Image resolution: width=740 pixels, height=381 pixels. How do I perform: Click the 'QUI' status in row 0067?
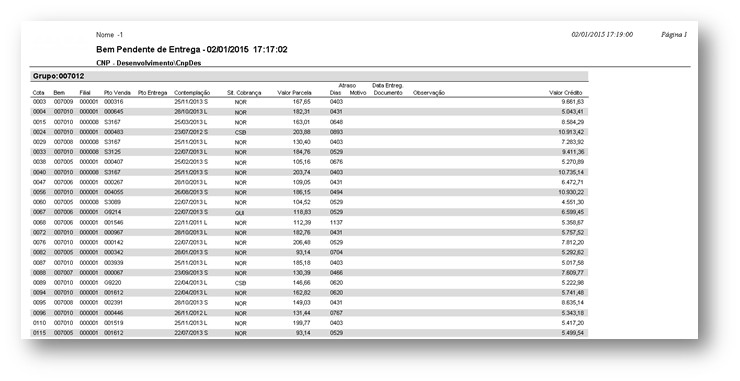240,213
